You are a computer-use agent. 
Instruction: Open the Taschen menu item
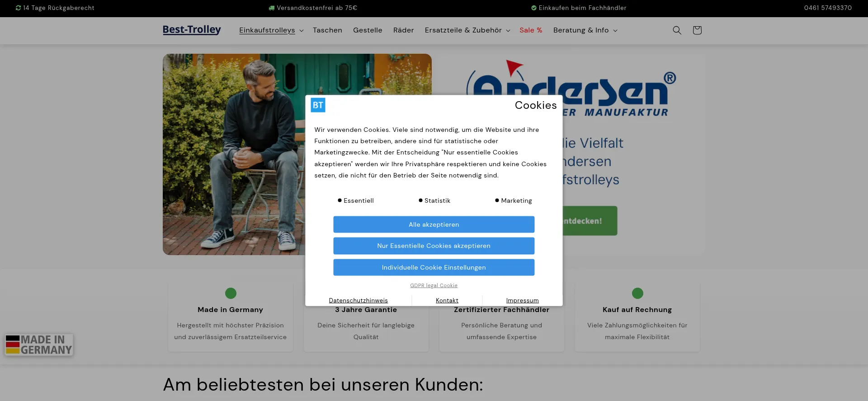point(327,30)
